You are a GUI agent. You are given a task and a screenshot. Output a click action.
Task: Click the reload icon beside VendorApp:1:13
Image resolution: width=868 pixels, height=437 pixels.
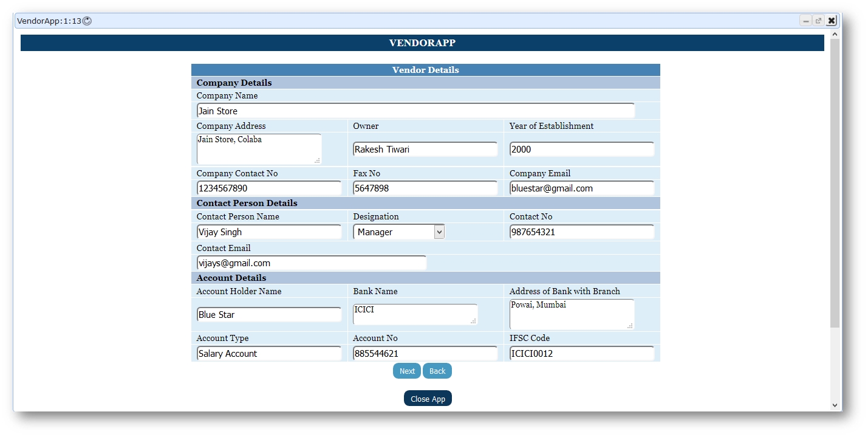(x=87, y=21)
